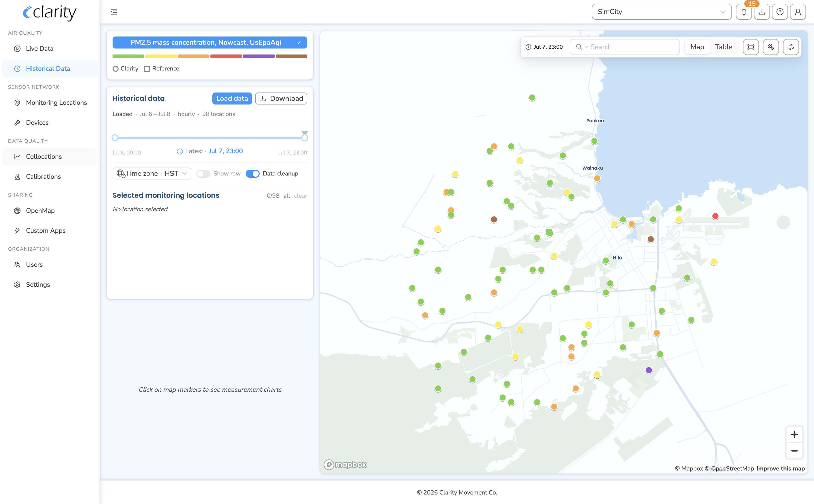
Task: Switch to the Map view tab
Action: tap(697, 47)
